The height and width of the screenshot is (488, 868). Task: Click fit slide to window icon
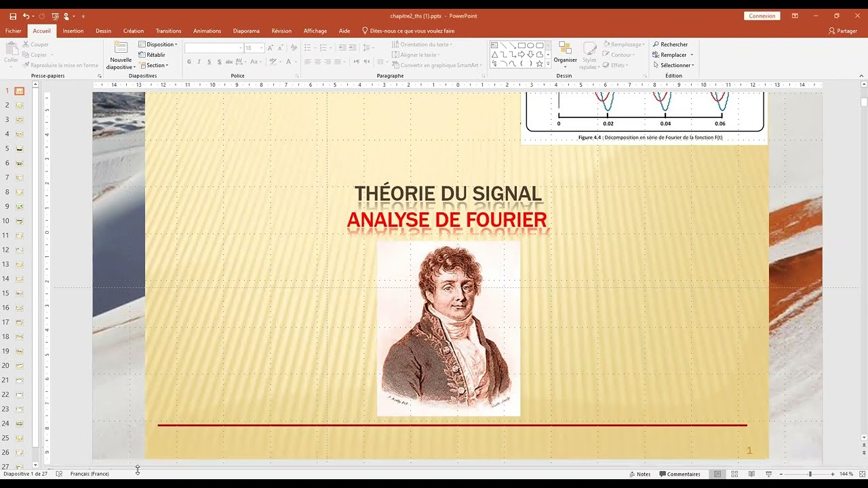(x=862, y=474)
